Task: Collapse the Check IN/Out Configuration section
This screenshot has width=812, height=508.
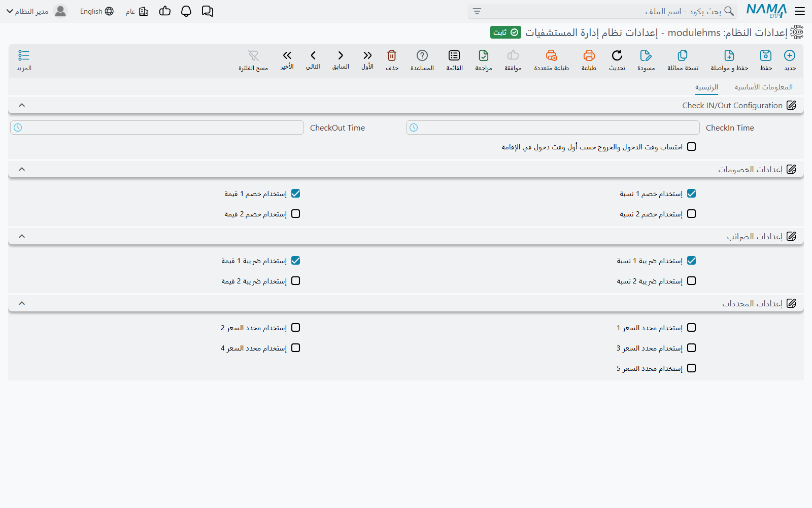Action: click(x=22, y=105)
